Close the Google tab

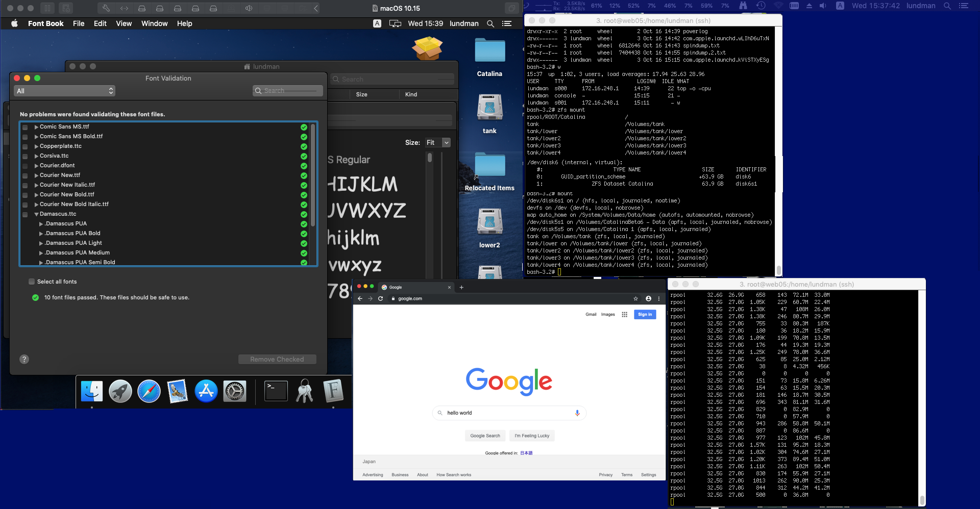(449, 287)
